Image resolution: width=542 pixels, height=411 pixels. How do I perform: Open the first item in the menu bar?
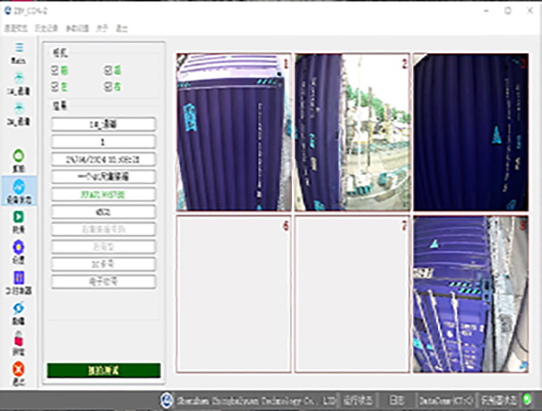(16, 28)
